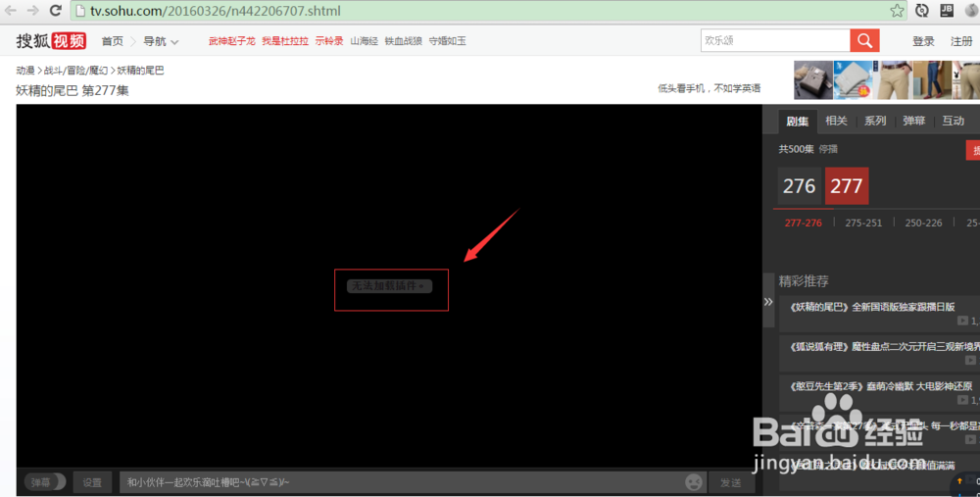Open 战斗/冒险/魔幻 breadcrumb

point(75,71)
